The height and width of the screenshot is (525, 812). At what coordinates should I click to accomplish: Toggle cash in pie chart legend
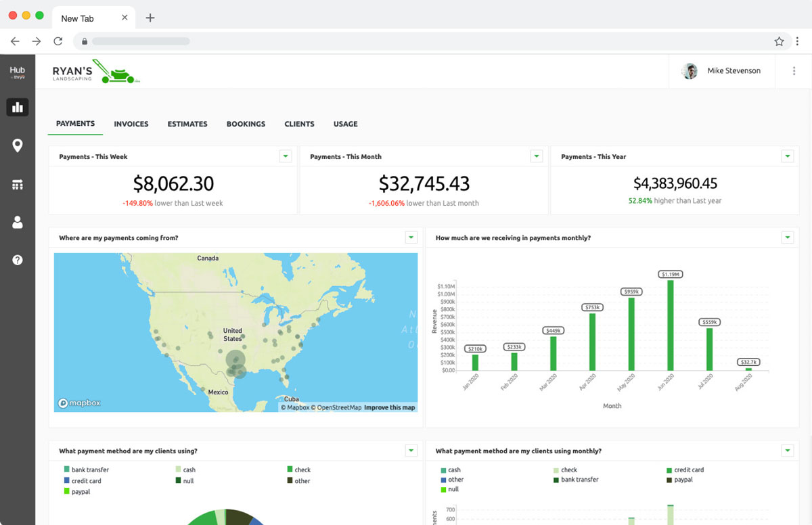coord(185,470)
